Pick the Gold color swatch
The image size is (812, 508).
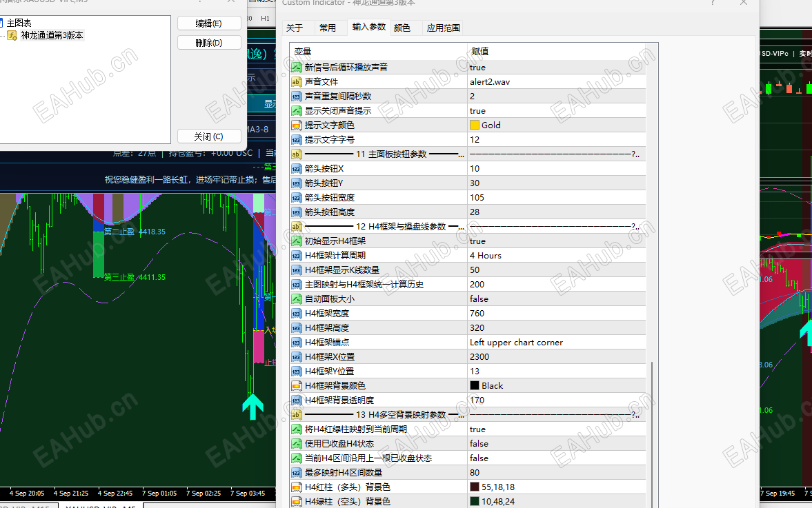(475, 125)
